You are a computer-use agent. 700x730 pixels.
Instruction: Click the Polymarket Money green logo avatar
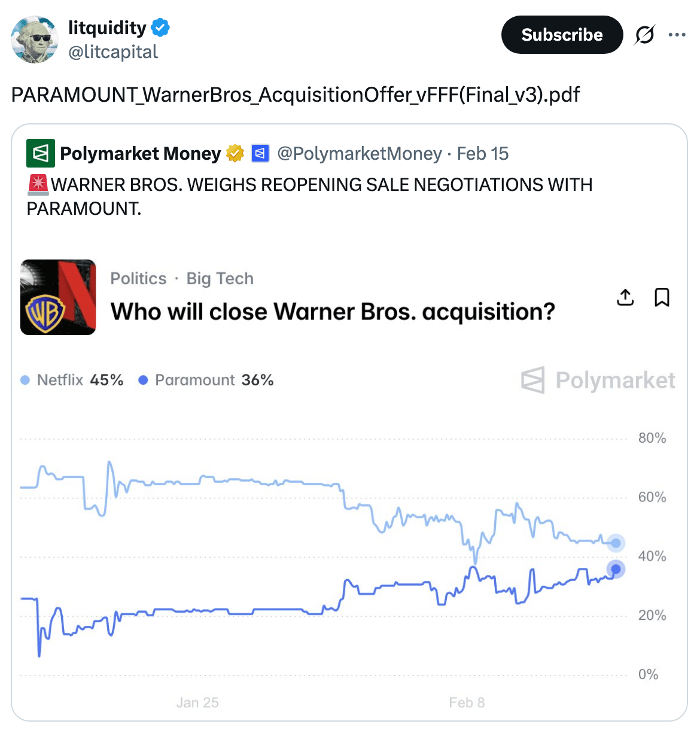pyautogui.click(x=41, y=153)
